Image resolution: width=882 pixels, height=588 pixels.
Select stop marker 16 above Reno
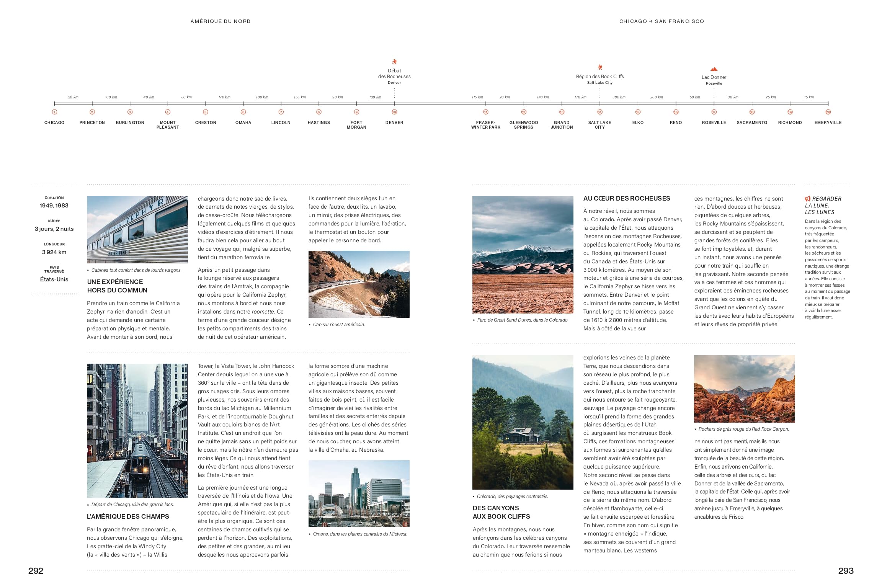(676, 112)
